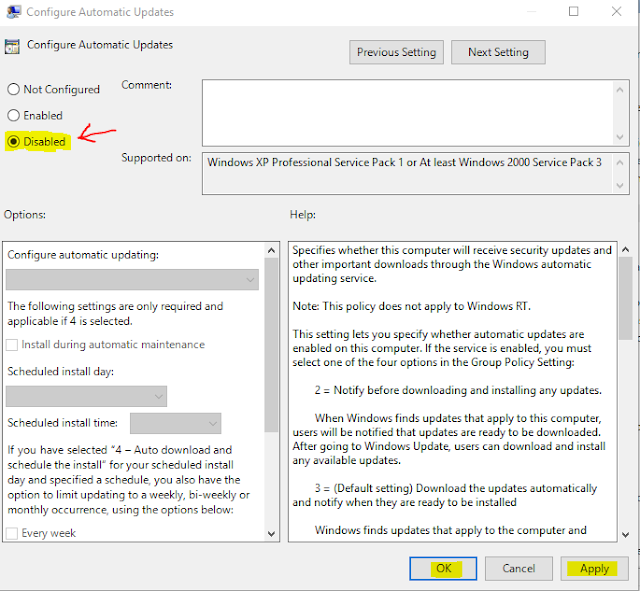This screenshot has width=640, height=591.
Task: Close the Configure Automatic Updates window
Action: coord(616,11)
